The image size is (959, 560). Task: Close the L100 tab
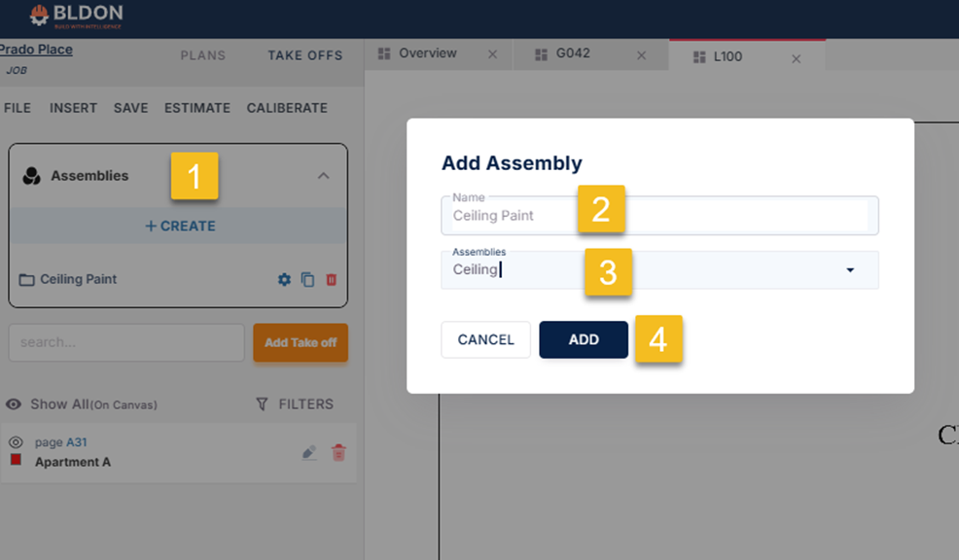[x=796, y=59]
